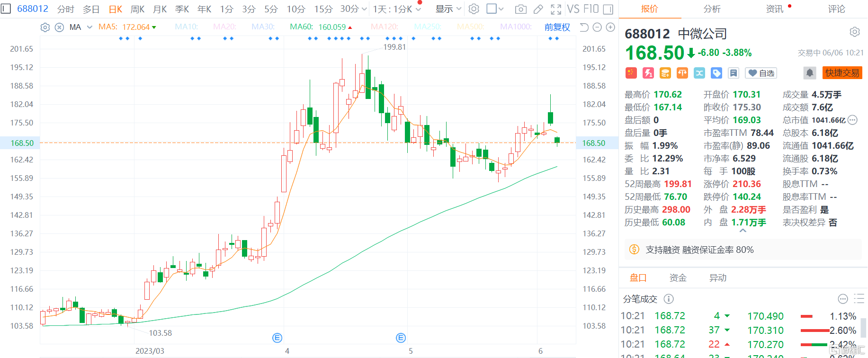This screenshot has height=358, width=868.
Task: Remove MA indicator with X circle
Action: [59, 27]
